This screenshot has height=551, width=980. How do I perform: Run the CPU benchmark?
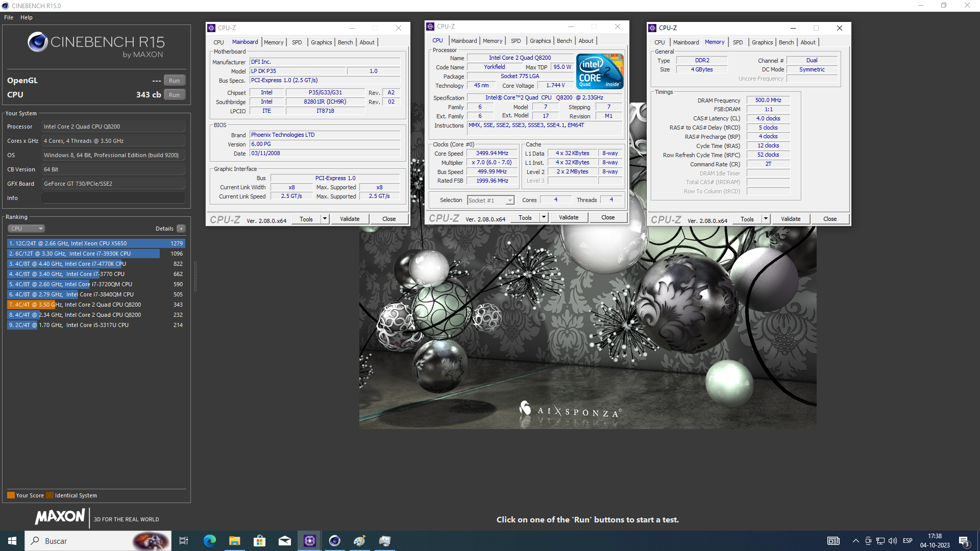[175, 95]
